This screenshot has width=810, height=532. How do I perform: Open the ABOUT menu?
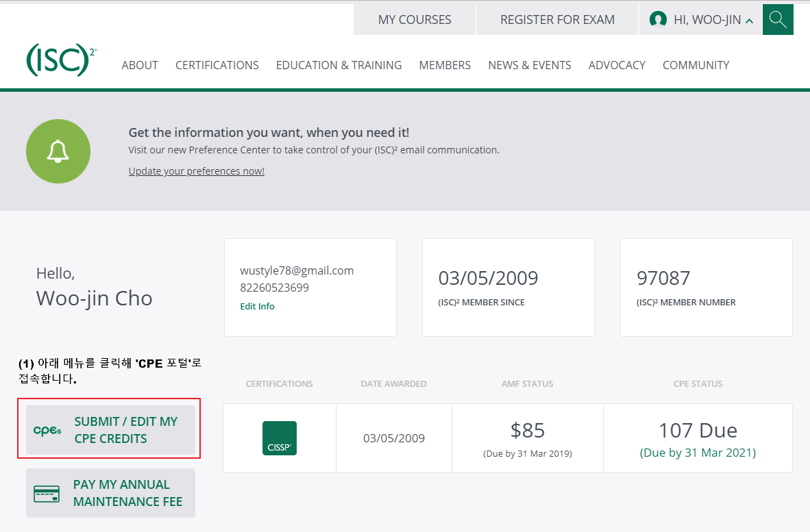[x=140, y=65]
